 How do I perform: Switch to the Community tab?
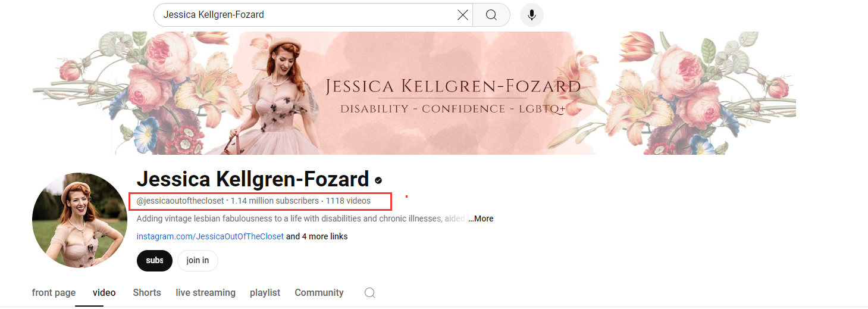pos(319,293)
